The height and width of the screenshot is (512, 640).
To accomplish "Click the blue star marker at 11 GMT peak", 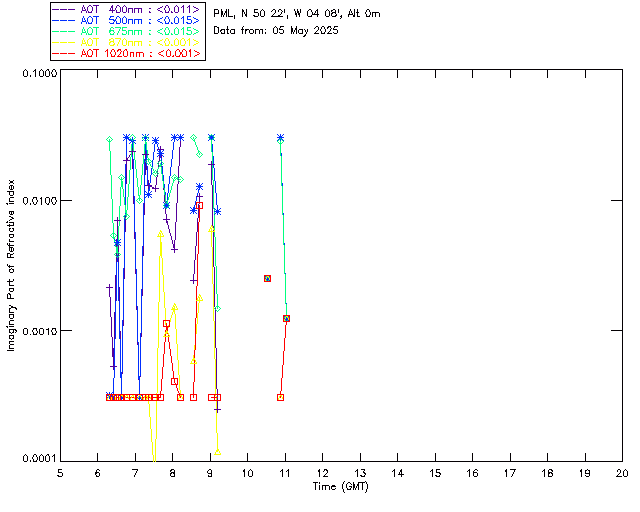I will point(280,138).
